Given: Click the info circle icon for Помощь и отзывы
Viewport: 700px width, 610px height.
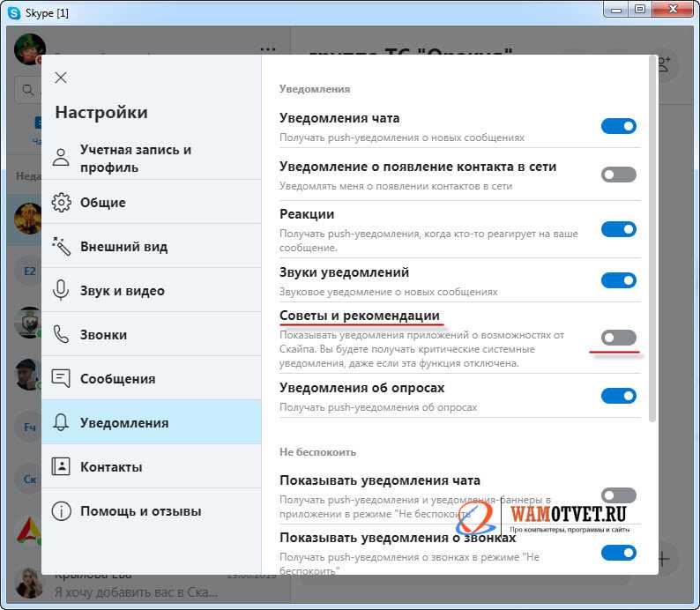Looking at the screenshot, I should (61, 511).
